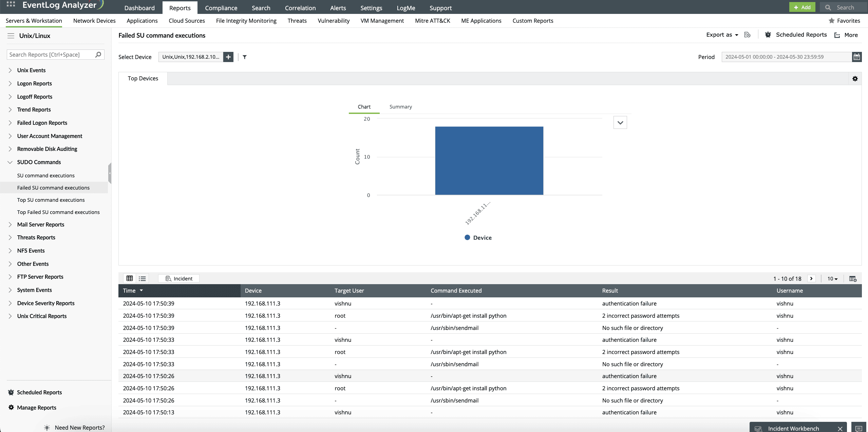The height and width of the screenshot is (432, 868).
Task: Open the Compliance main tab
Action: (x=221, y=8)
